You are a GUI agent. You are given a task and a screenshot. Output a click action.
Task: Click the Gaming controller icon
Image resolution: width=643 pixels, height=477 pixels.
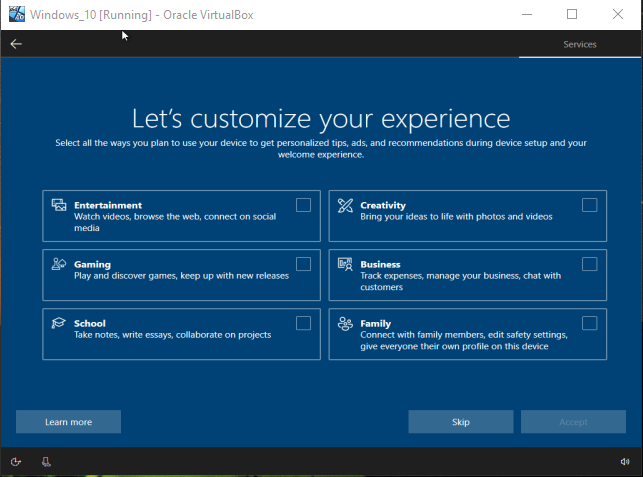pos(59,265)
